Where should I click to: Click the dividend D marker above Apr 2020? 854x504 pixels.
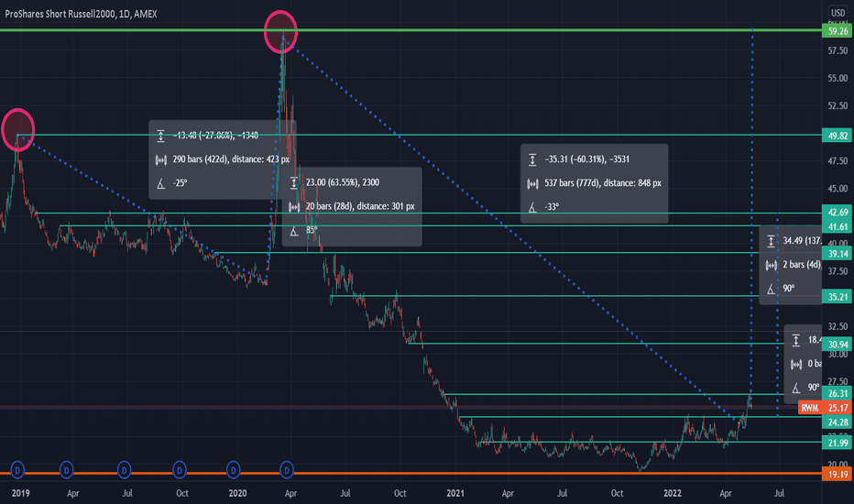click(287, 470)
